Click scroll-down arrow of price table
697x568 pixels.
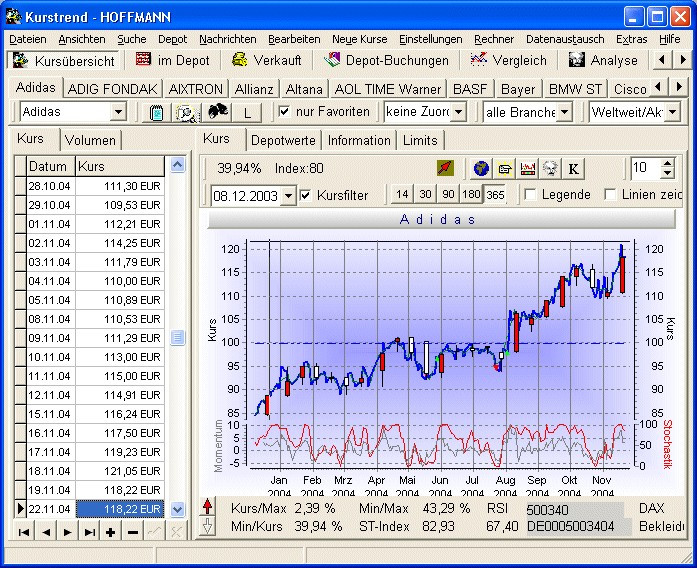click(x=177, y=509)
